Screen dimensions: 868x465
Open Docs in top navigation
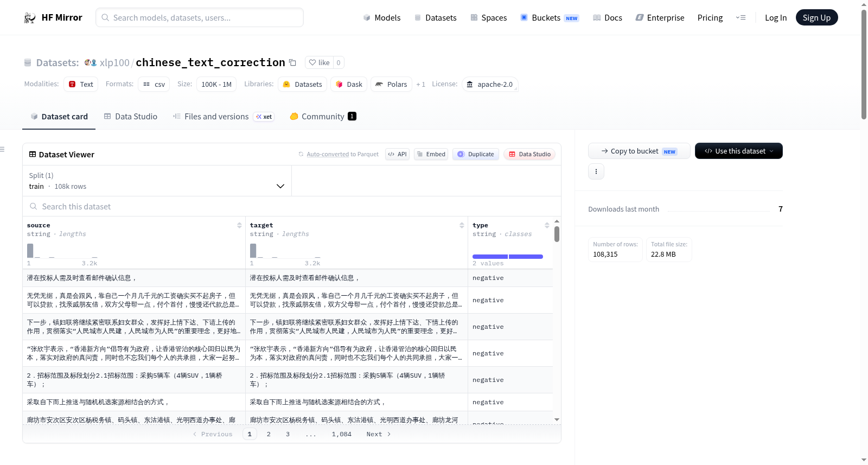point(608,17)
